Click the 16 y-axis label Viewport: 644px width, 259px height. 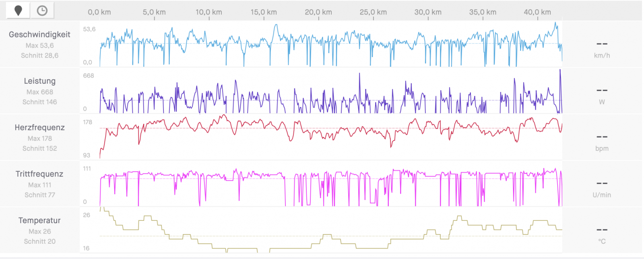pos(86,248)
